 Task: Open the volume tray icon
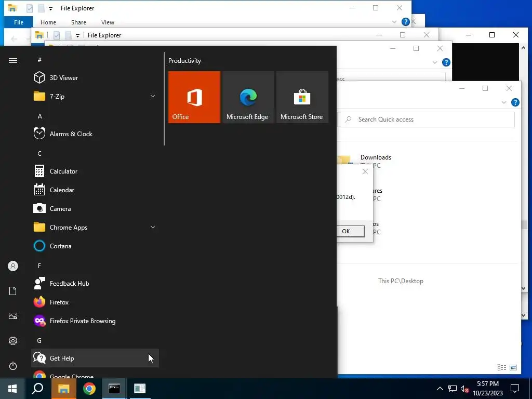(x=464, y=389)
